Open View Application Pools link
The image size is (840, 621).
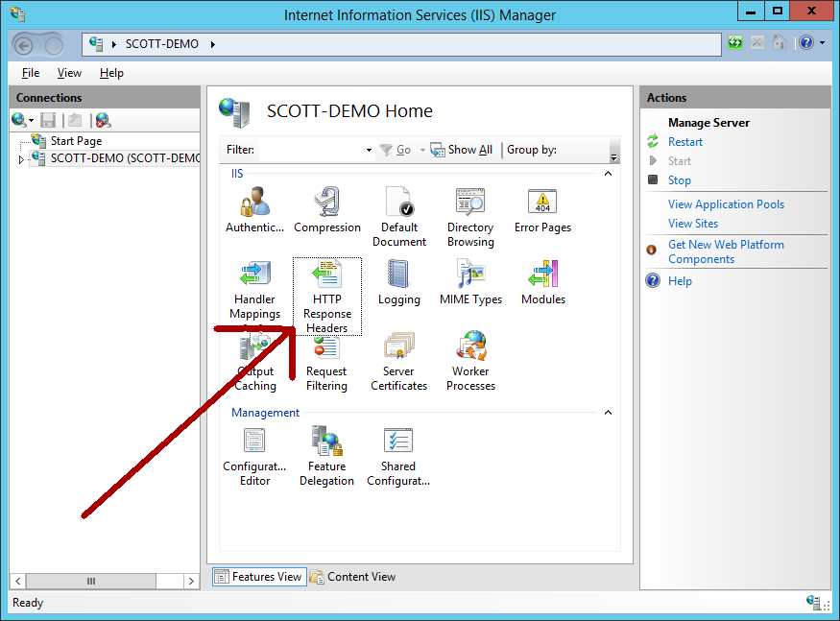click(726, 204)
